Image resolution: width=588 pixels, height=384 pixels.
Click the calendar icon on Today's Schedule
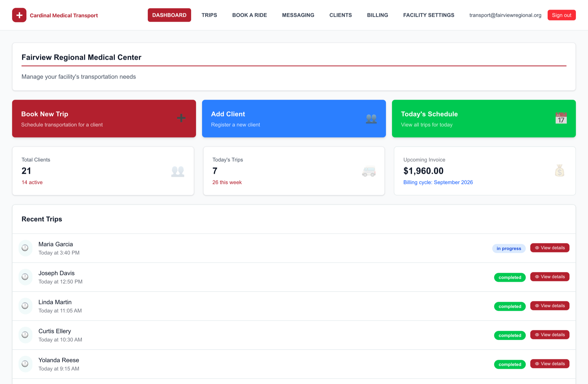point(561,118)
